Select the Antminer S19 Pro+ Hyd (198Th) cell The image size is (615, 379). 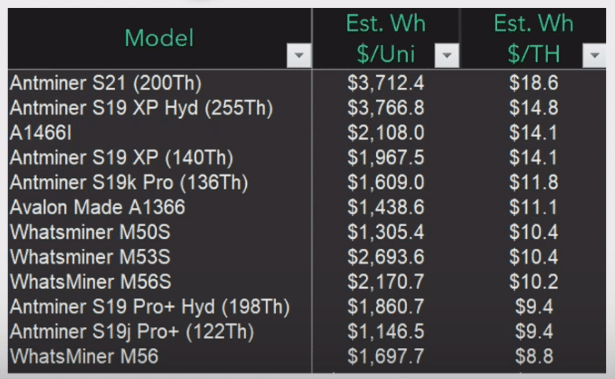coord(160,306)
